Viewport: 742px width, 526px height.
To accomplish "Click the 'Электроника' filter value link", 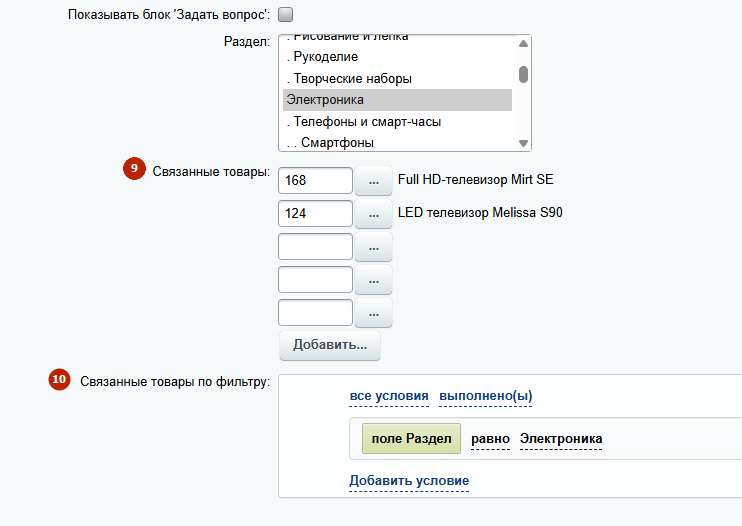I will [x=561, y=439].
